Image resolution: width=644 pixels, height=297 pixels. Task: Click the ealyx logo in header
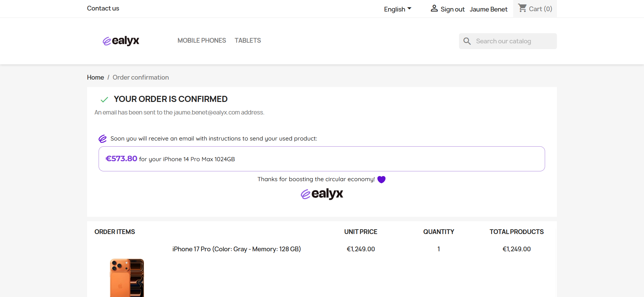click(121, 41)
